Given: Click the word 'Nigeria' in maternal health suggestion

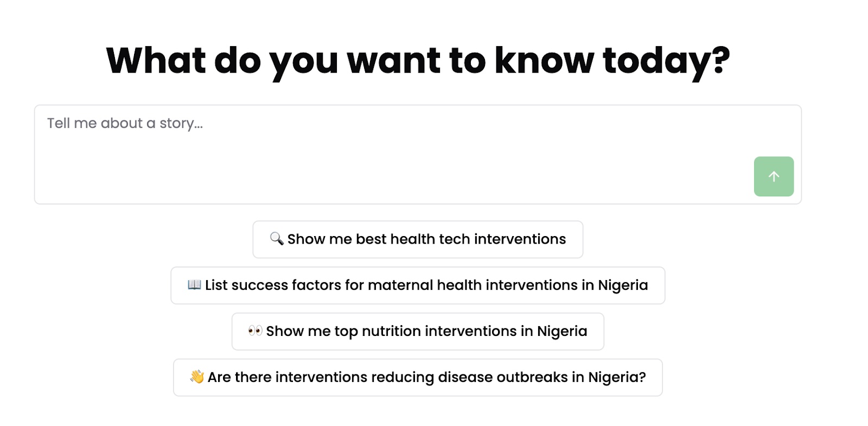Looking at the screenshot, I should click(x=622, y=285).
